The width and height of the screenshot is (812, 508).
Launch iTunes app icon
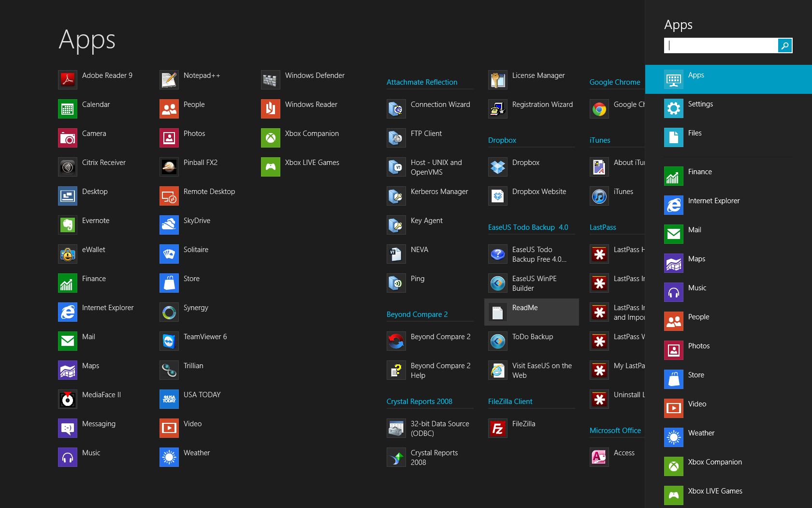(599, 196)
